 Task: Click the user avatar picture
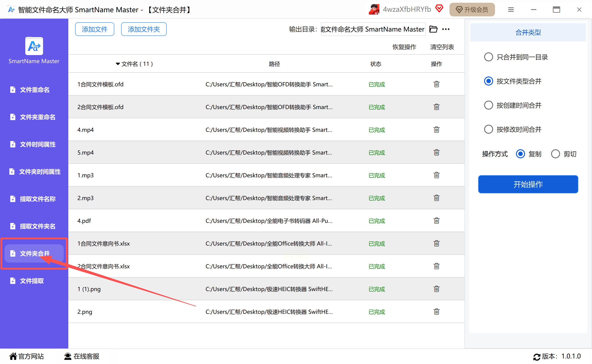pos(374,10)
